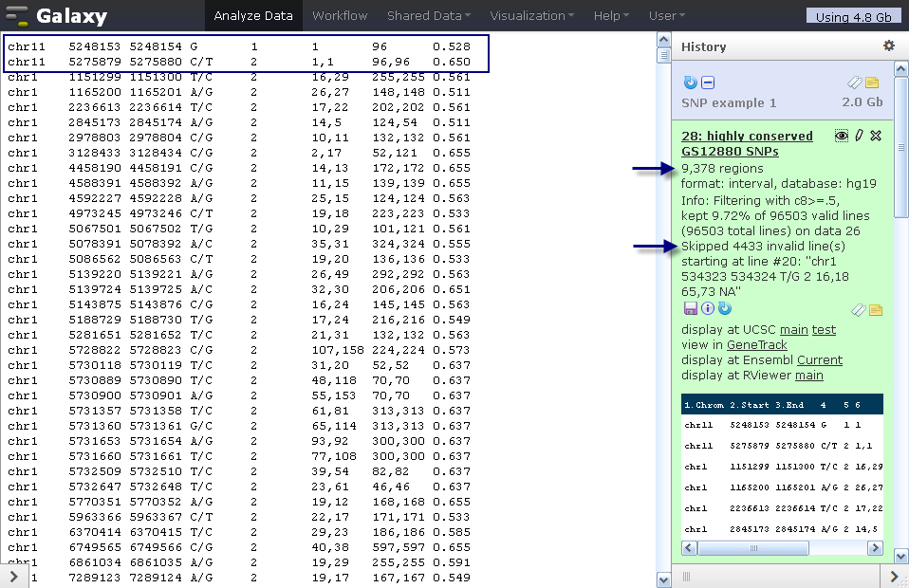Screen dimensions: 909x588
Task: Click the start coordinate 4973245
Action: point(95,213)
